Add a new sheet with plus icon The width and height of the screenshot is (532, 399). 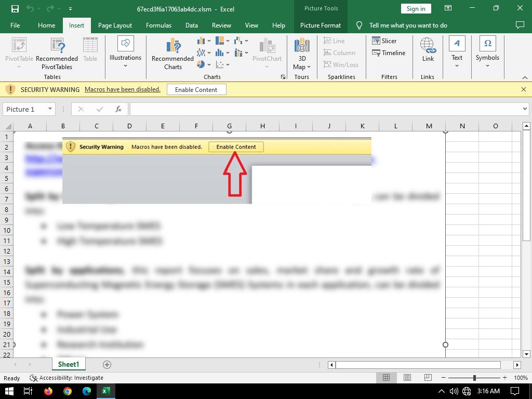(x=107, y=365)
